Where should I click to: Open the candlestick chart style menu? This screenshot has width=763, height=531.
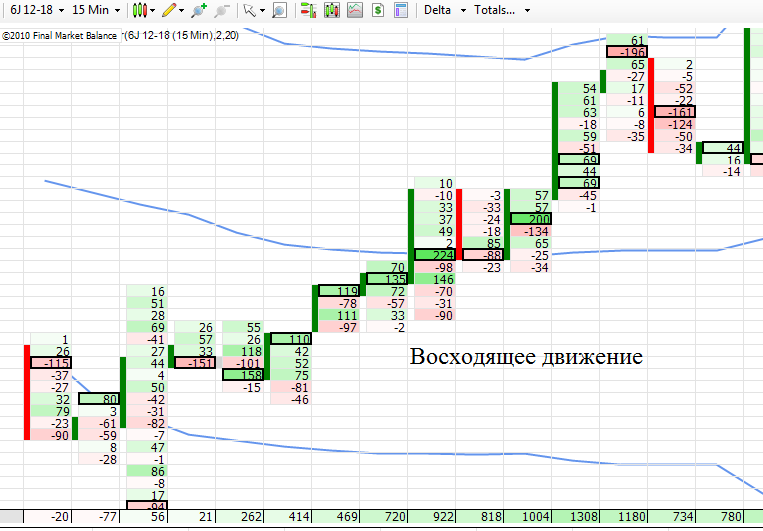[x=144, y=10]
